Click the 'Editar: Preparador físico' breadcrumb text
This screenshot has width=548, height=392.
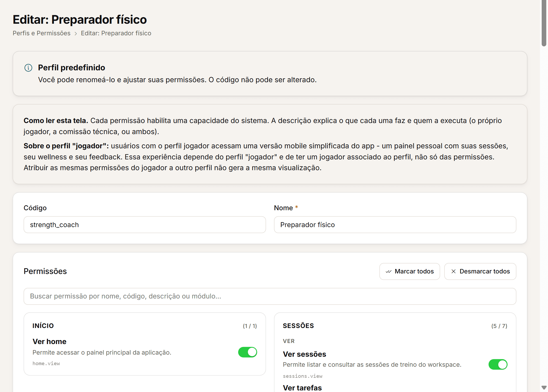116,33
